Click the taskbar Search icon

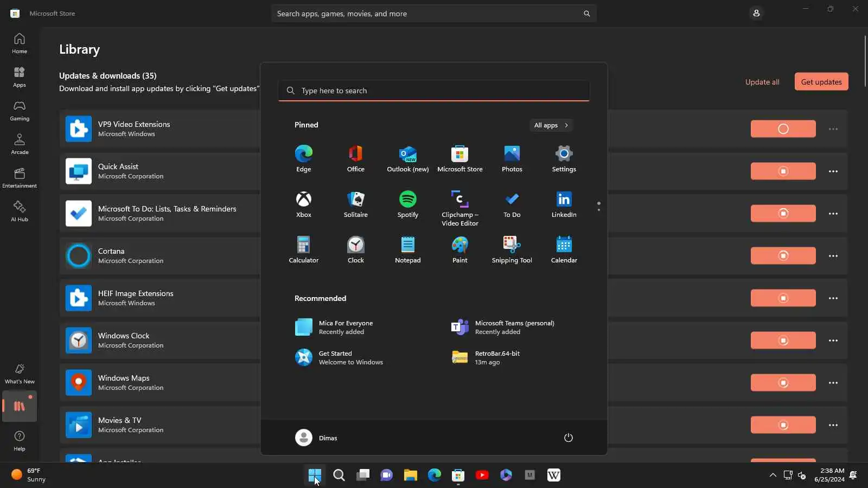[x=339, y=476]
